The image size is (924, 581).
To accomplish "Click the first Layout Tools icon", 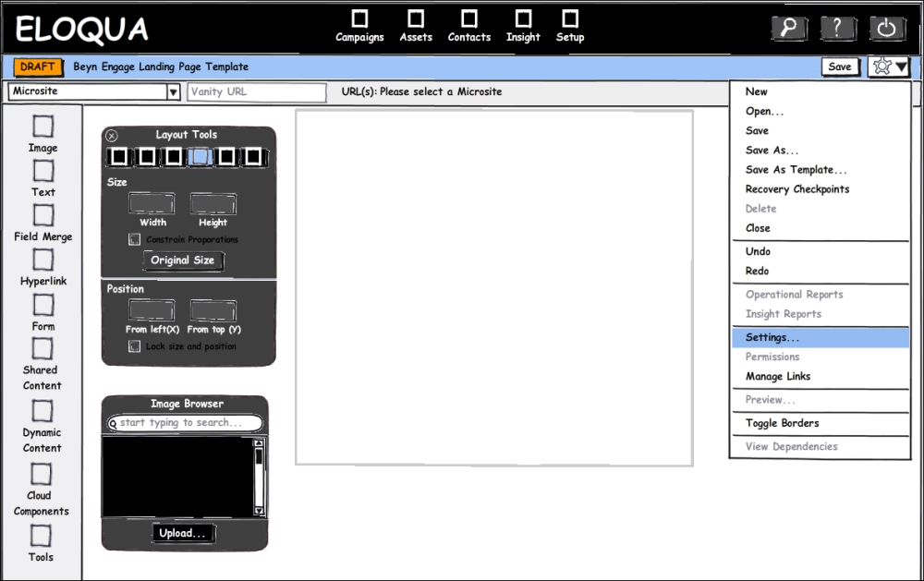I will 119,157.
